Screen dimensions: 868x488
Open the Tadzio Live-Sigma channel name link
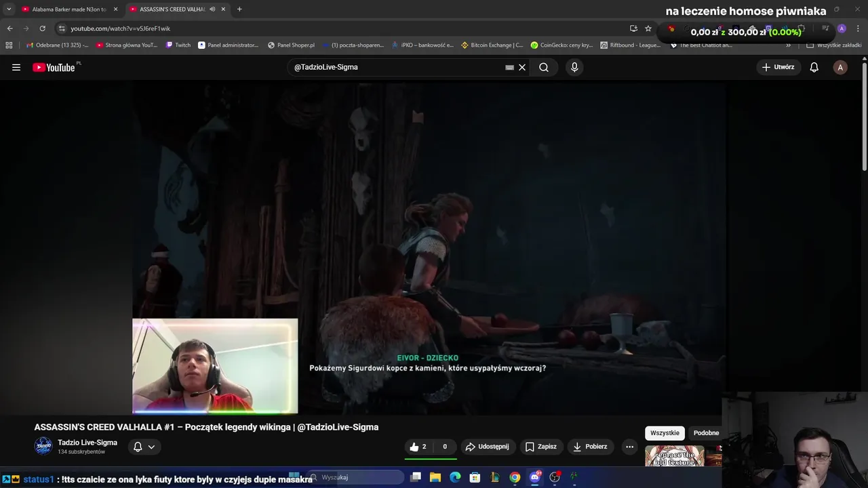coord(87,443)
